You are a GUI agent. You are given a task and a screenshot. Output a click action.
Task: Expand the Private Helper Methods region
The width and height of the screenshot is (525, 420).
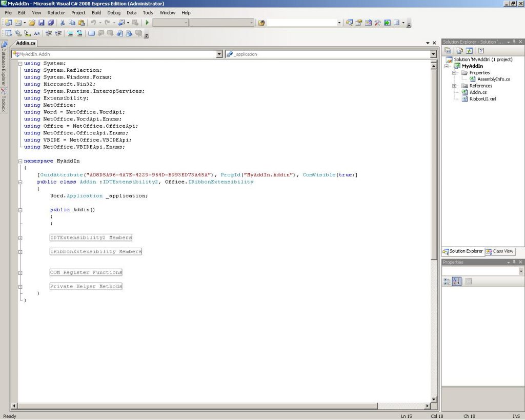21,287
